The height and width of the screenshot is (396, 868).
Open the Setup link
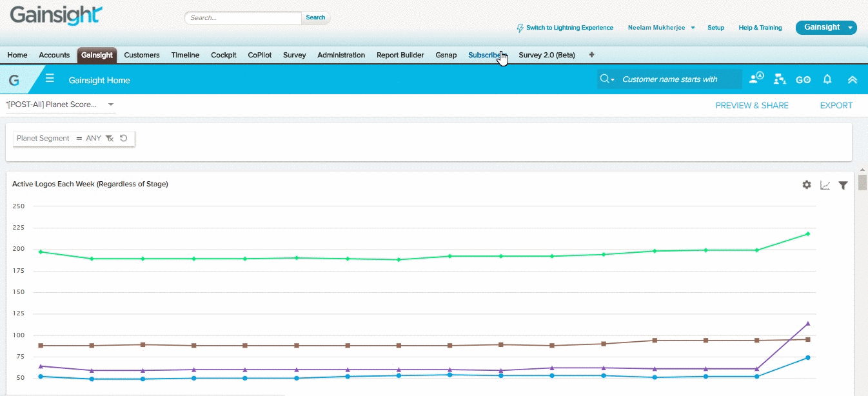coord(716,28)
